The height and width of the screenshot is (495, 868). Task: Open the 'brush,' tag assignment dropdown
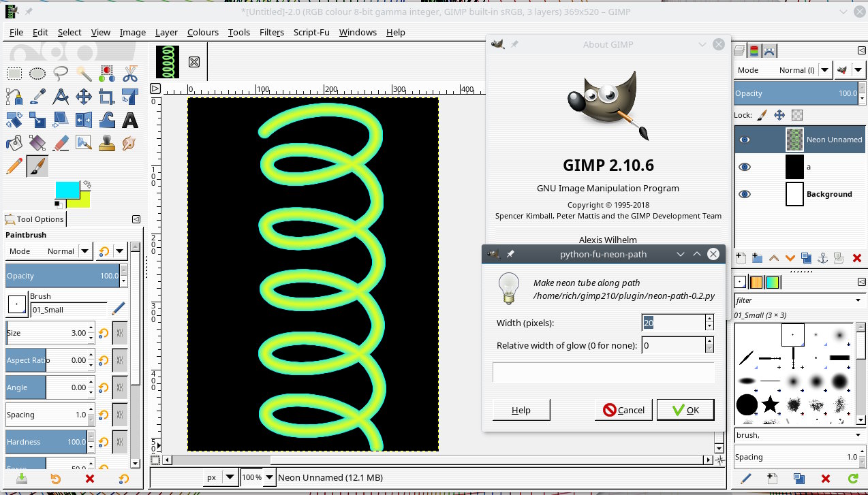(x=858, y=435)
